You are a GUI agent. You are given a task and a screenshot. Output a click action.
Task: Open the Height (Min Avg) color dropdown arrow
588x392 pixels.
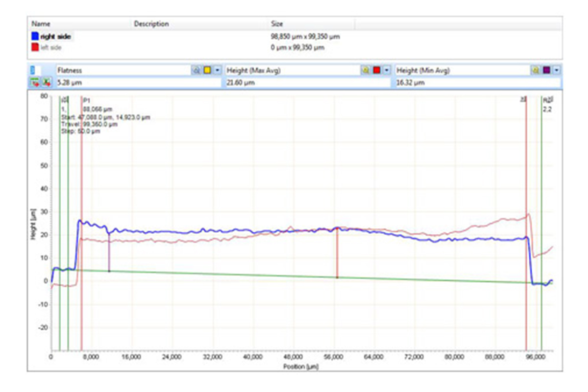557,71
